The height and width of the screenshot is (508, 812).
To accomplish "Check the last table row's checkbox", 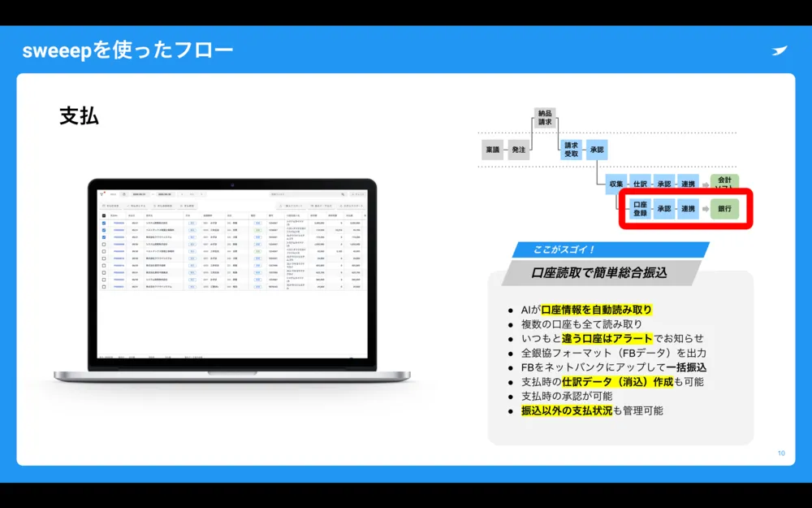I will click(x=104, y=287).
